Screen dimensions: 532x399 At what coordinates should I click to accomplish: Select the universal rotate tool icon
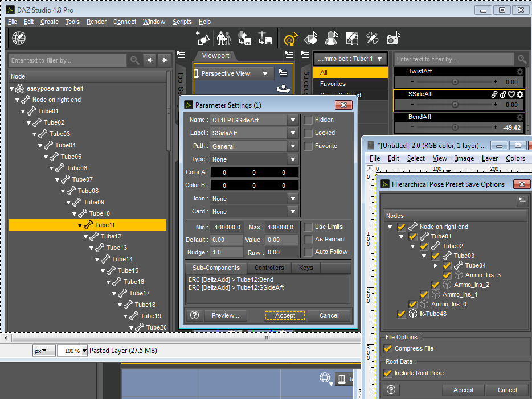pos(290,38)
